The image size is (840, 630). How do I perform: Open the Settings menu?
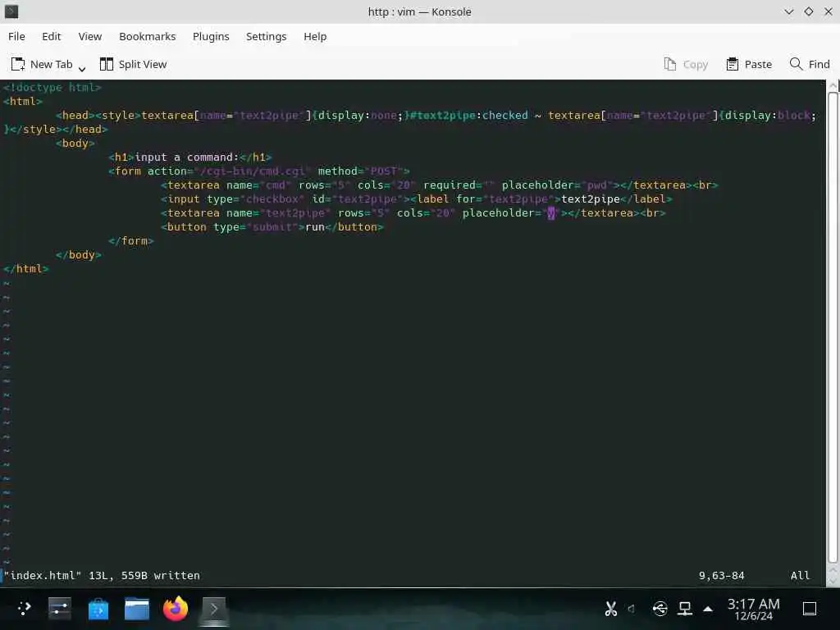(267, 36)
